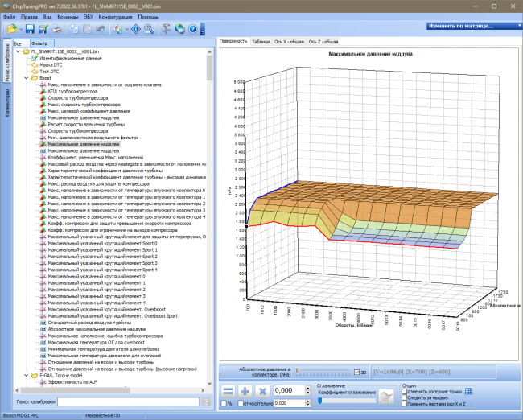Viewport: 523px width, 420px height.
Task: Click the paste clipboard icon in toolbar
Action: 87,29
